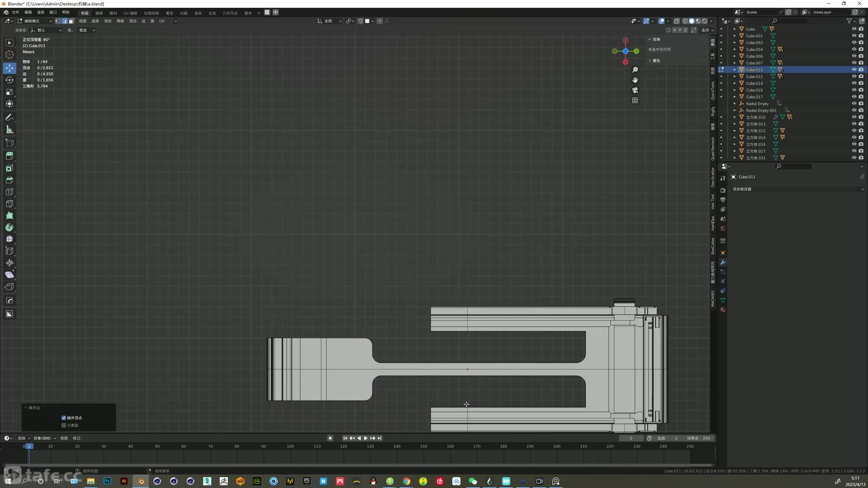
Task: Click the 结束点 250 end frame field
Action: point(699,438)
